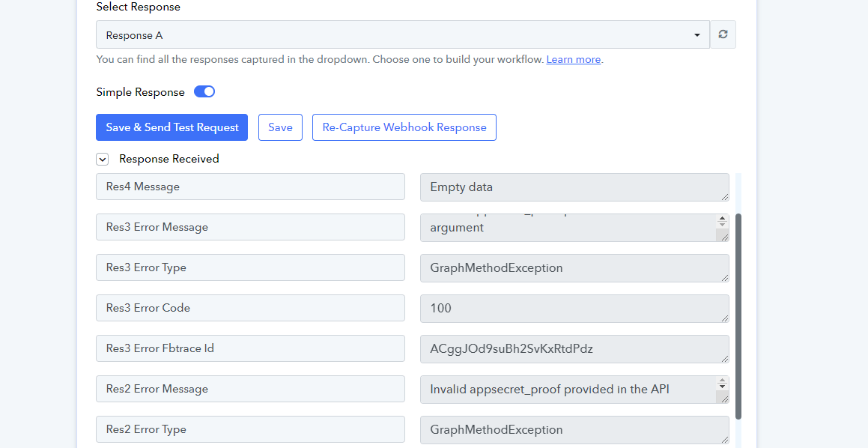Click the 100 error code value
The image size is (868, 448).
(x=574, y=309)
